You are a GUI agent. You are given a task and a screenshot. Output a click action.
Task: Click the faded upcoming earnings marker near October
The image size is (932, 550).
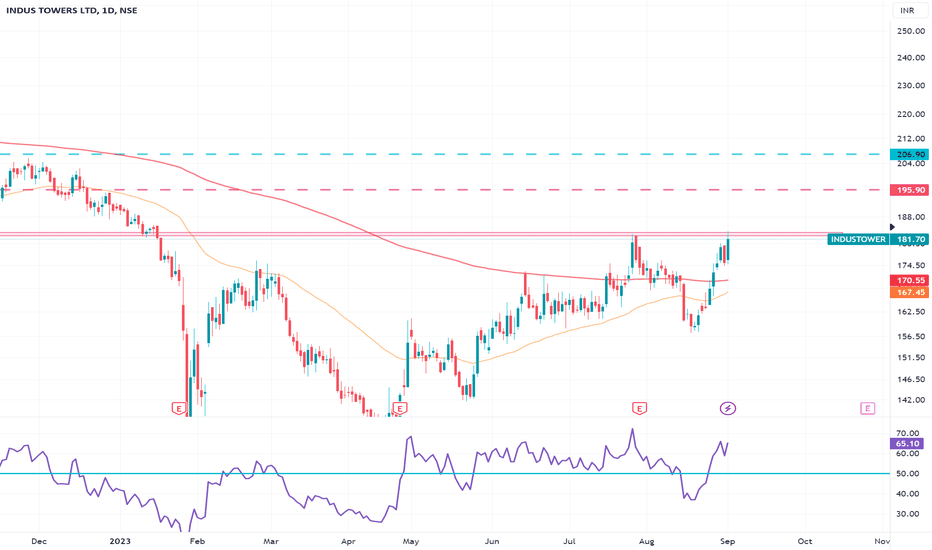[x=868, y=408]
